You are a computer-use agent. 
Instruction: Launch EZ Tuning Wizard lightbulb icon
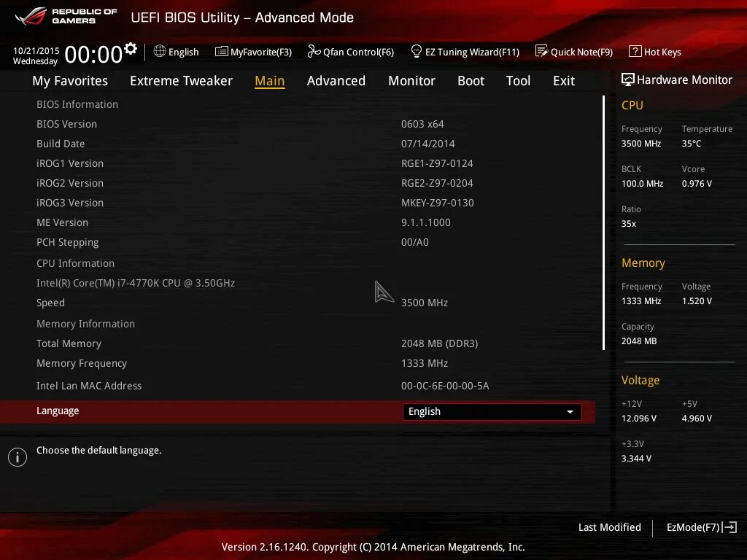tap(417, 51)
